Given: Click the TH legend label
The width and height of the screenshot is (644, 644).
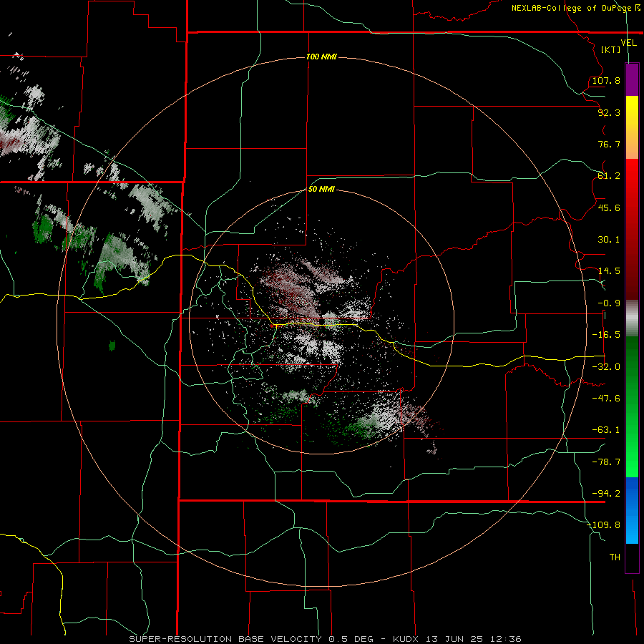Looking at the screenshot, I should pyautogui.click(x=615, y=557).
